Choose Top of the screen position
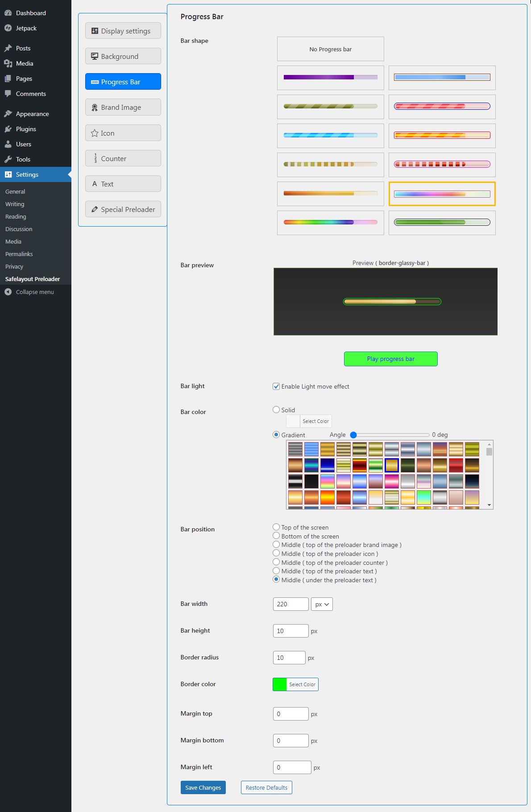 (x=276, y=527)
